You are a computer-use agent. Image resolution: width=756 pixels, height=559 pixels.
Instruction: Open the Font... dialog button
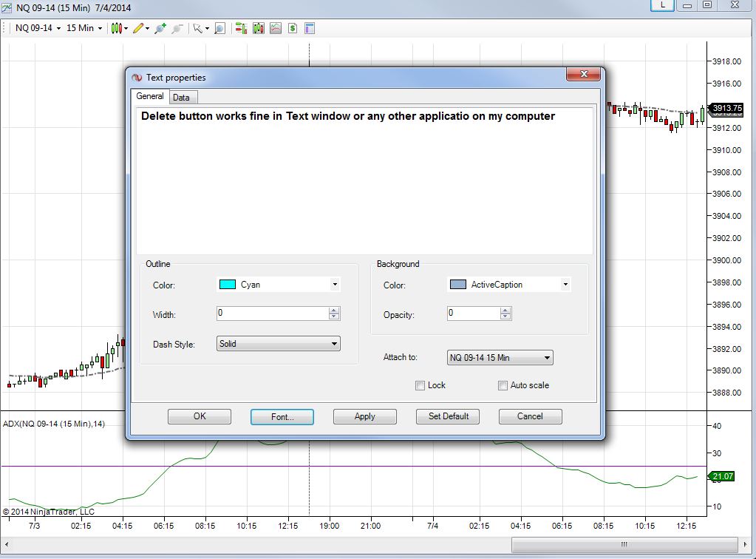pyautogui.click(x=282, y=417)
